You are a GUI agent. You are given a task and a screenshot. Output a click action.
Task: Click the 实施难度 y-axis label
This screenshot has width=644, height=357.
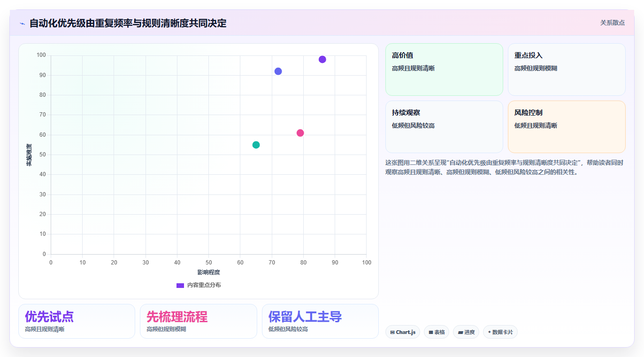(29, 155)
